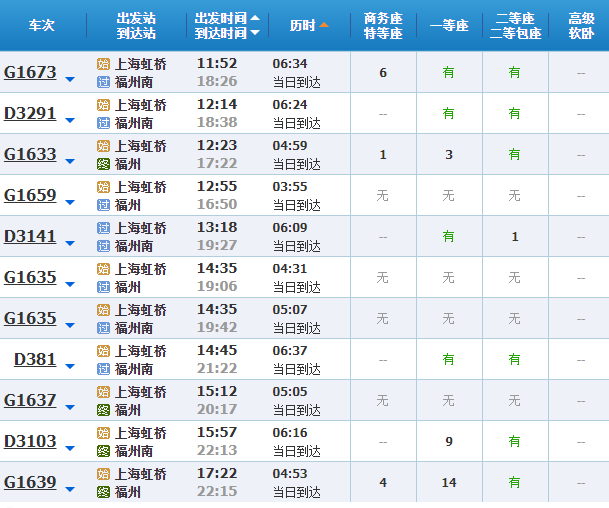This screenshot has height=508, width=609.
Task: Click the 一等座 column header
Action: click(x=448, y=25)
